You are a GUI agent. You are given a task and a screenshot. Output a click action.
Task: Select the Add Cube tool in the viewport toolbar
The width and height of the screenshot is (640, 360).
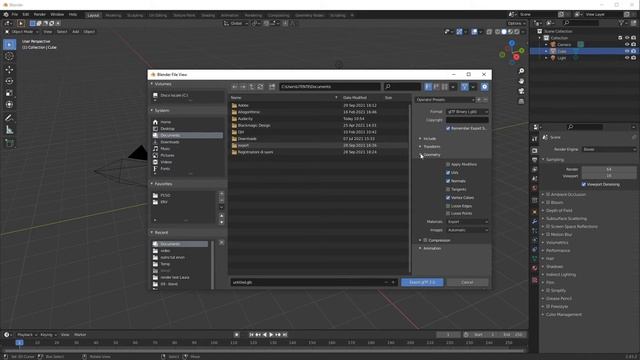(x=9, y=143)
